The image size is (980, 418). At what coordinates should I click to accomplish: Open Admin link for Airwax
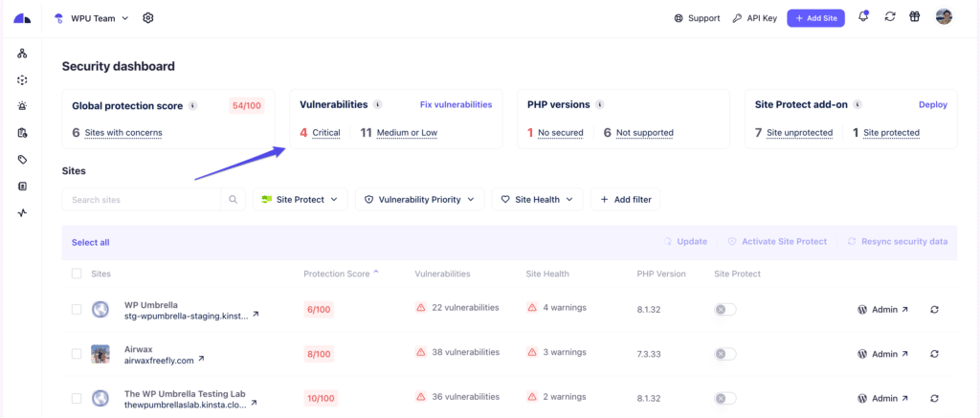[x=882, y=354]
